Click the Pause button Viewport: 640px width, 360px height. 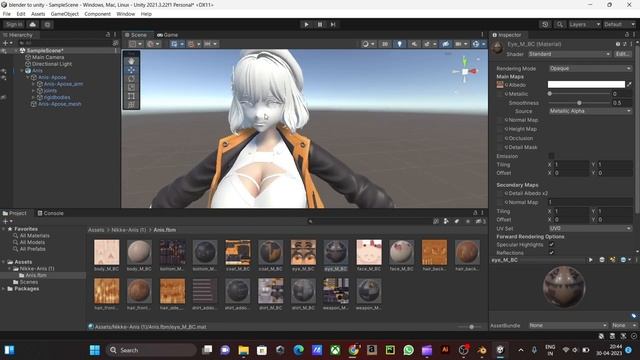[x=320, y=24]
